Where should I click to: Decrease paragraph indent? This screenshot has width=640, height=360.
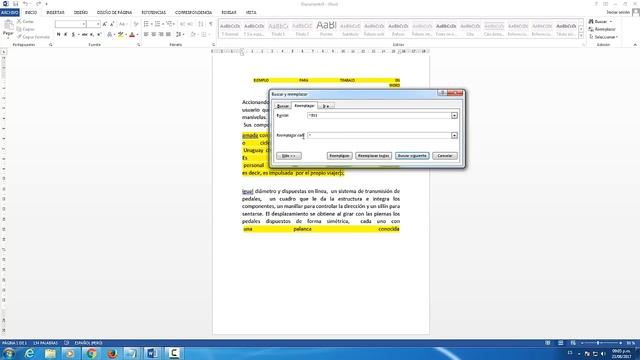click(x=182, y=24)
